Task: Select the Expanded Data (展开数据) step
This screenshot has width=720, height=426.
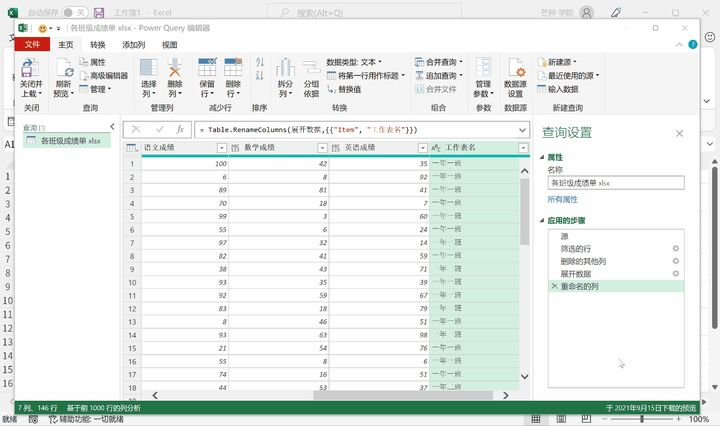Action: pos(616,274)
